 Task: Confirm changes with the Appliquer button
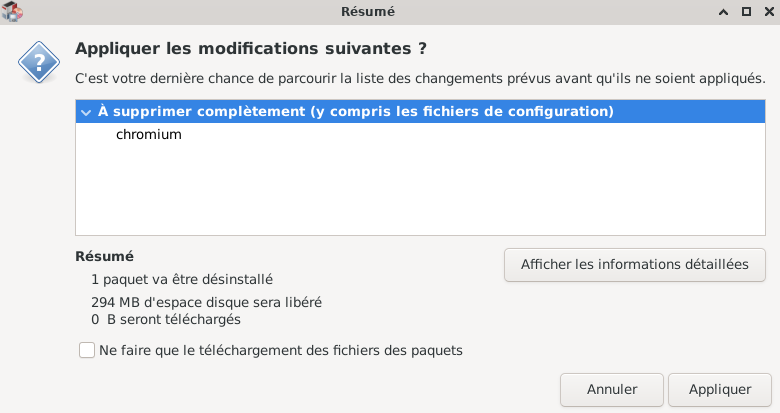coord(720,389)
